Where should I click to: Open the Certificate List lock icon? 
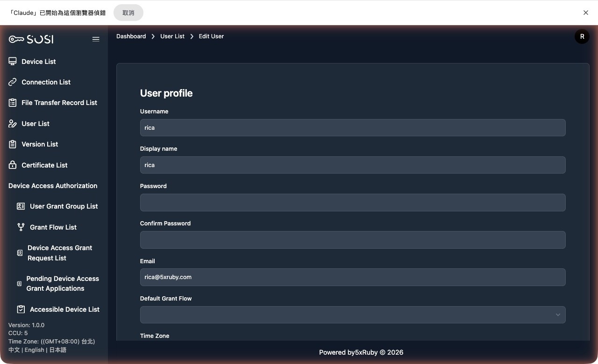(12, 165)
